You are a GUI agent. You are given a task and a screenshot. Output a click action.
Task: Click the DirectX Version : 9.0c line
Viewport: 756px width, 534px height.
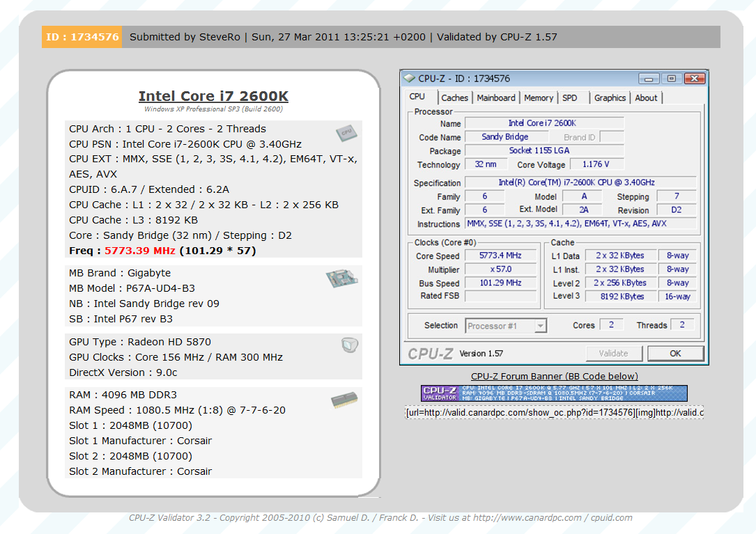tap(123, 372)
